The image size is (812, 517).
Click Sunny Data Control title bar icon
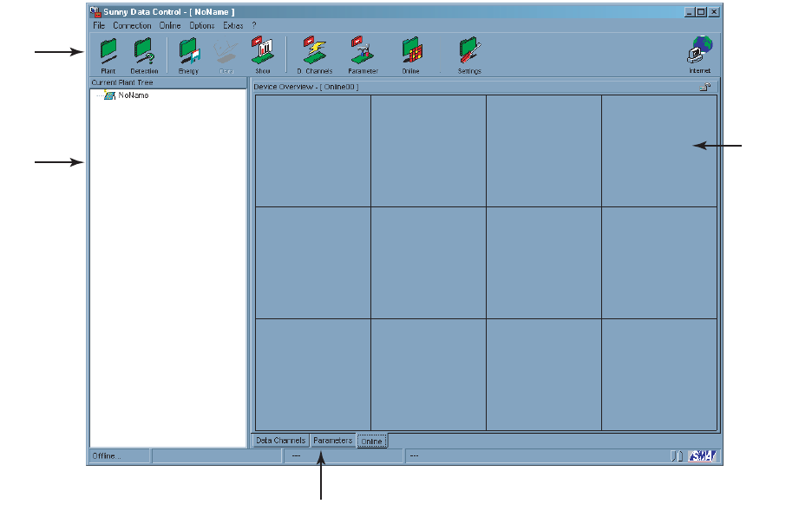click(x=95, y=11)
